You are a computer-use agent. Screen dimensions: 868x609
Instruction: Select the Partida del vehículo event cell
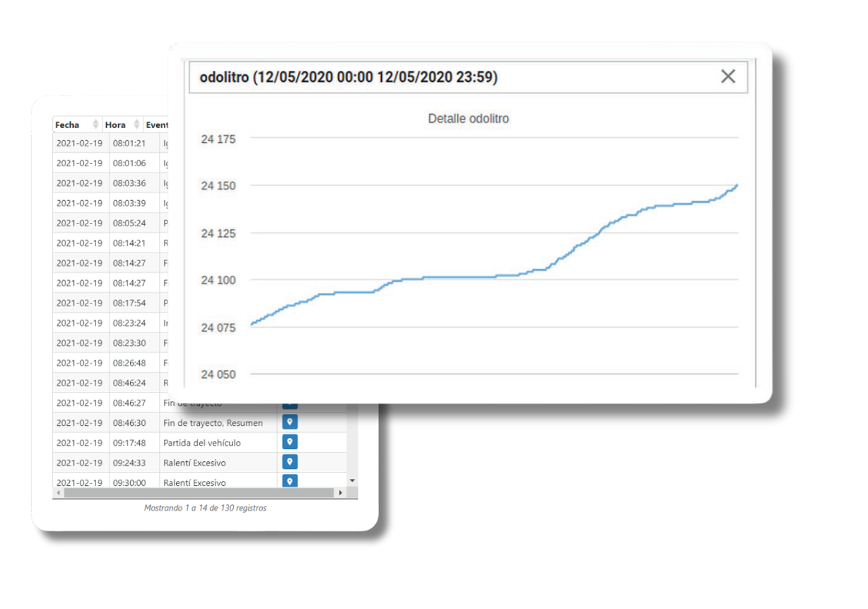coord(202,443)
